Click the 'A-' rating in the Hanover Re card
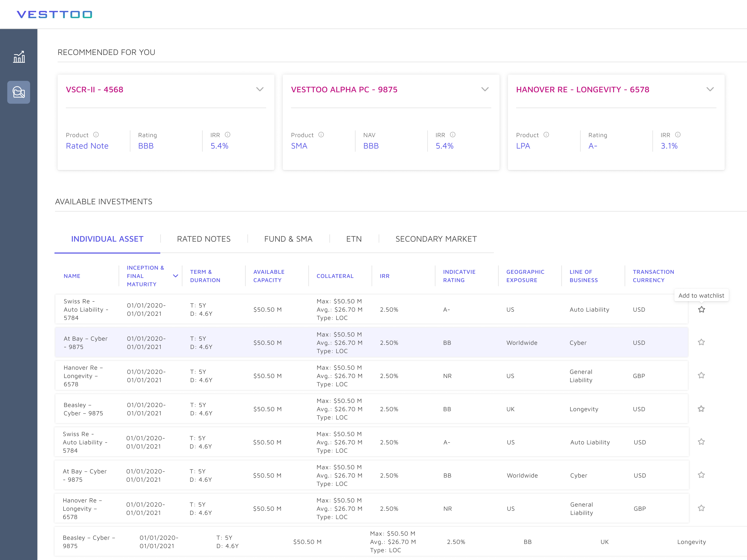 click(x=593, y=146)
